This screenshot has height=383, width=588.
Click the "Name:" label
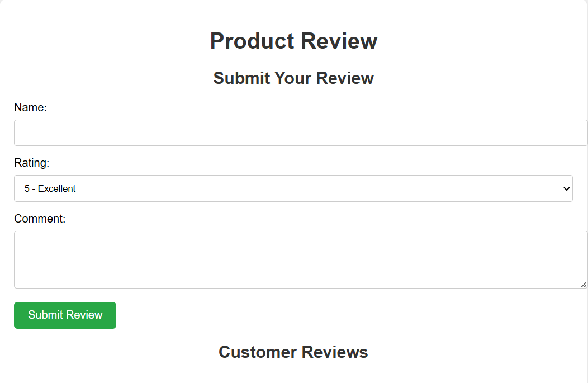30,107
